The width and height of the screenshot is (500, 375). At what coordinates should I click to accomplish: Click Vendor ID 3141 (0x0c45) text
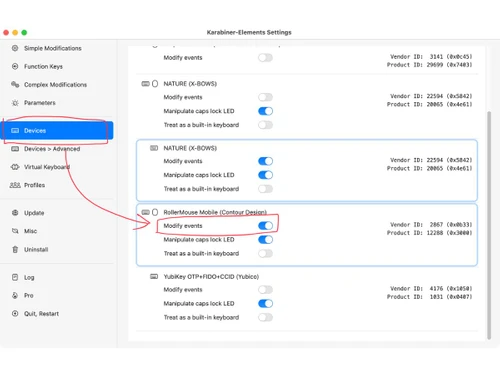[x=431, y=57]
